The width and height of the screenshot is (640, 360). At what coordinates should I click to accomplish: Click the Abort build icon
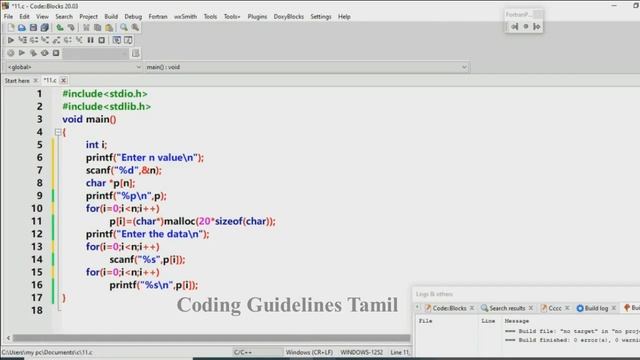point(56,53)
